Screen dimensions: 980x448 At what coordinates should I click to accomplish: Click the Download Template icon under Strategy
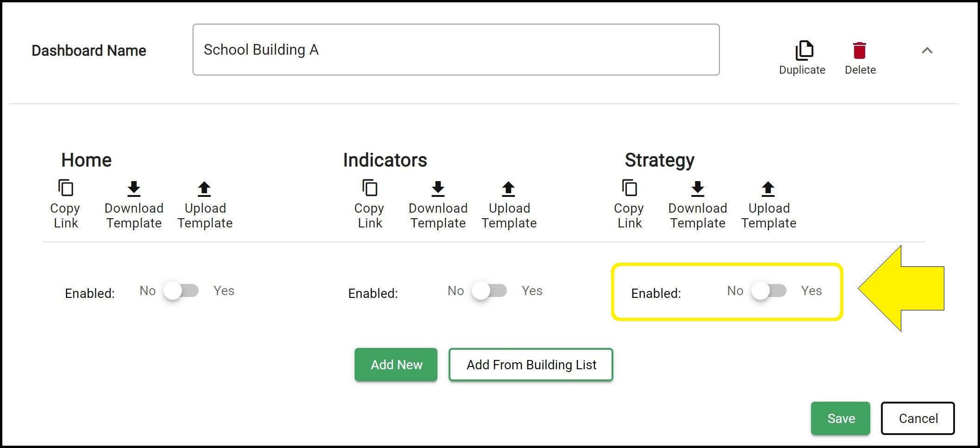pos(697,189)
